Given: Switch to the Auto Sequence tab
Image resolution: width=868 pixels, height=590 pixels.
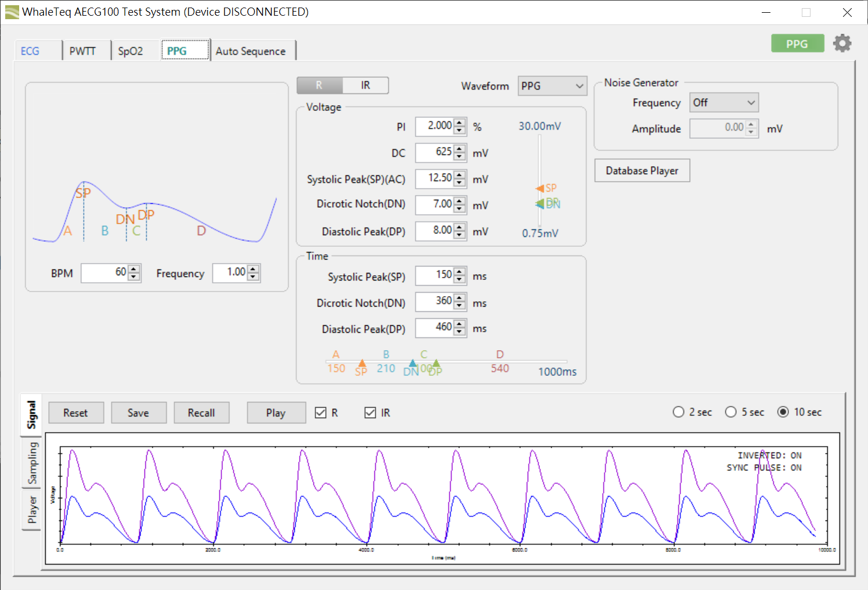Looking at the screenshot, I should tap(252, 51).
